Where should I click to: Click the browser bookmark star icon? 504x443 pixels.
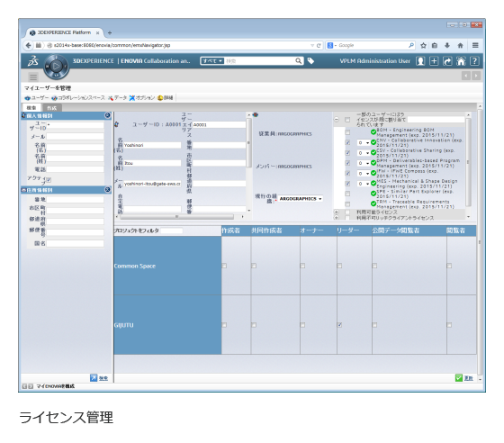[x=423, y=45]
